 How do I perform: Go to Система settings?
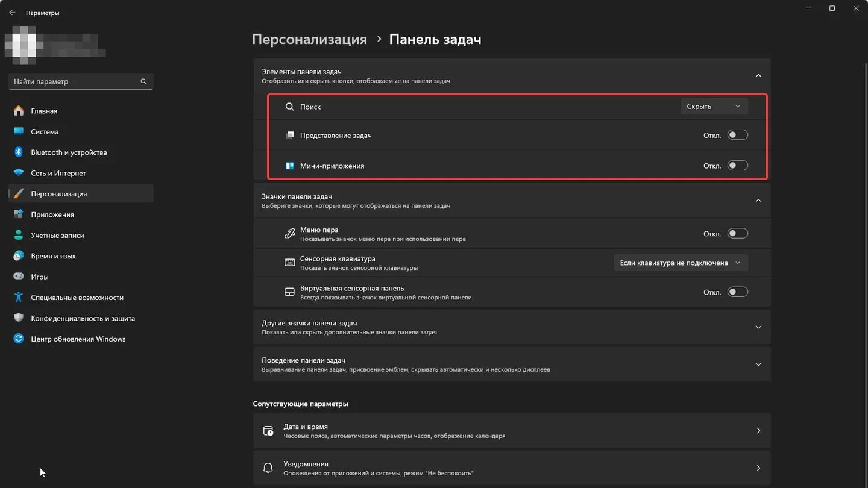pos(81,131)
